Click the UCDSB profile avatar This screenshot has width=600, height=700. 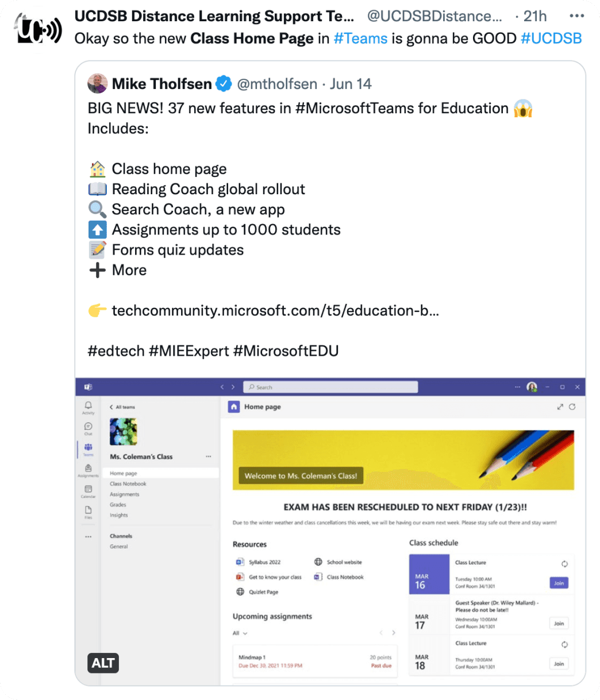[x=39, y=30]
